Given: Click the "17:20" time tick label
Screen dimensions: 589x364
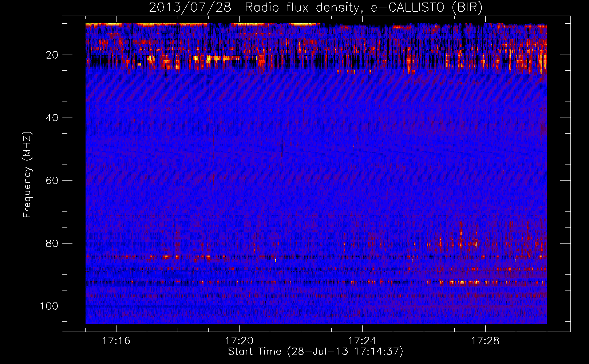Looking at the screenshot, I should 239,341.
